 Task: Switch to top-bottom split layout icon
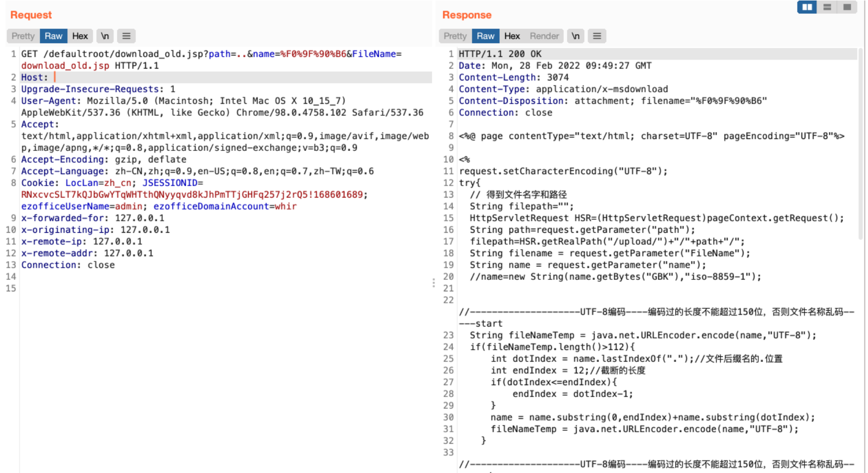(x=827, y=7)
